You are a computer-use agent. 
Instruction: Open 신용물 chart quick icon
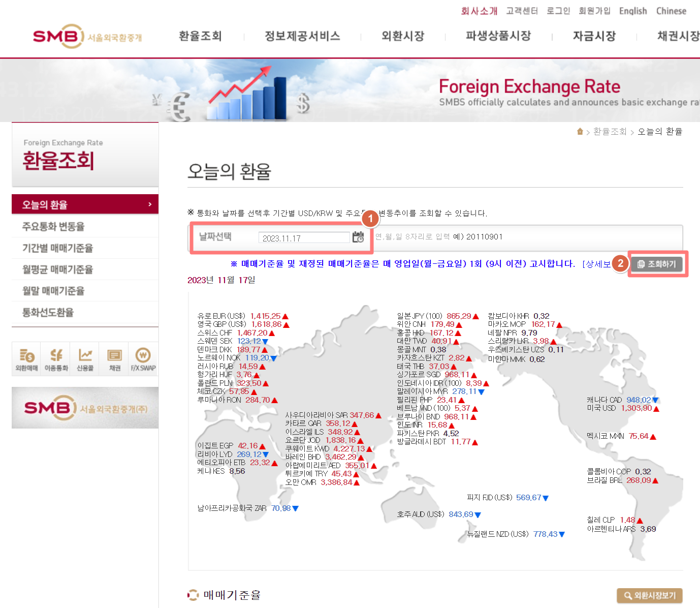[x=85, y=359]
